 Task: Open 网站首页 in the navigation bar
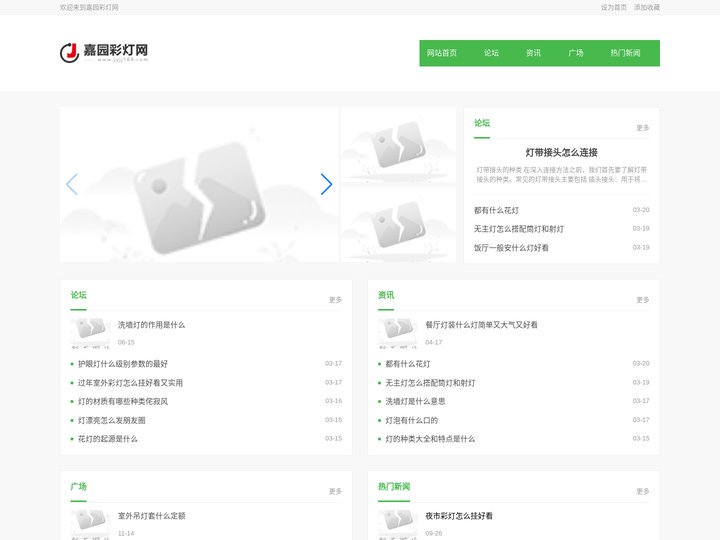(x=441, y=53)
